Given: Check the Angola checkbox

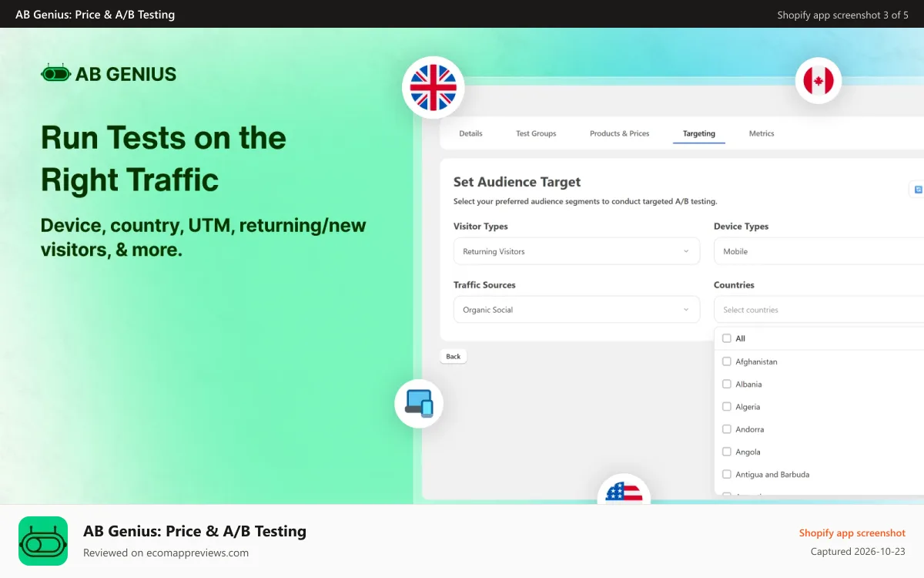Looking at the screenshot, I should coord(726,452).
